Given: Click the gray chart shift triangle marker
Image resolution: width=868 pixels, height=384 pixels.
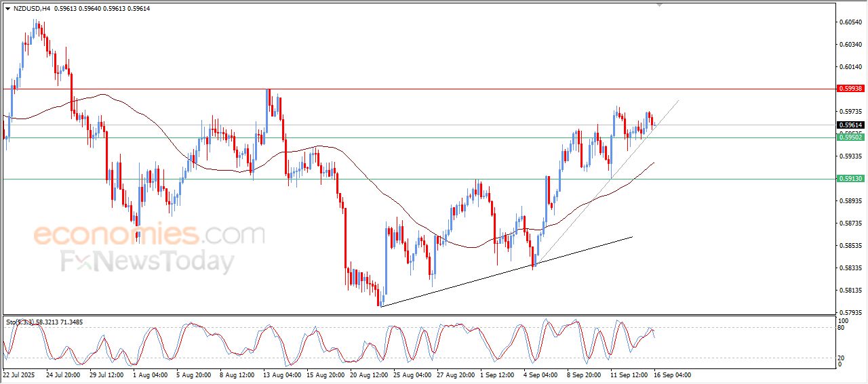Looking at the screenshot, I should [659, 5].
